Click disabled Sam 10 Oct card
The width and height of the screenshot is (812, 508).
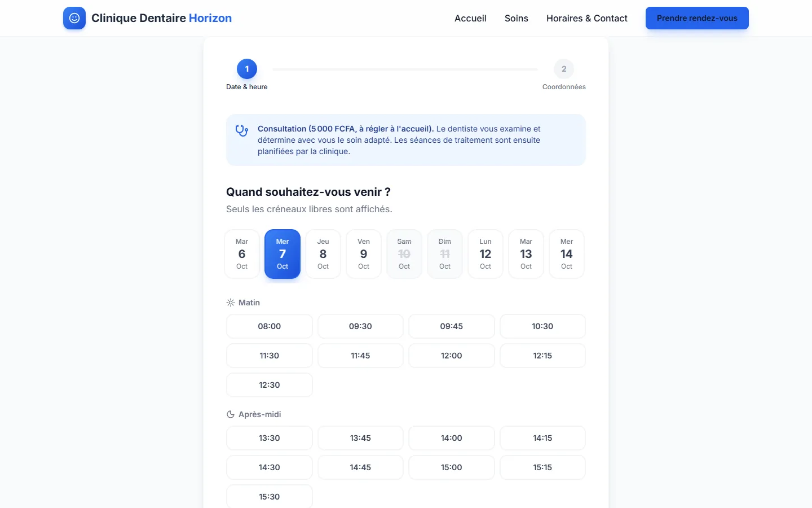tap(404, 254)
